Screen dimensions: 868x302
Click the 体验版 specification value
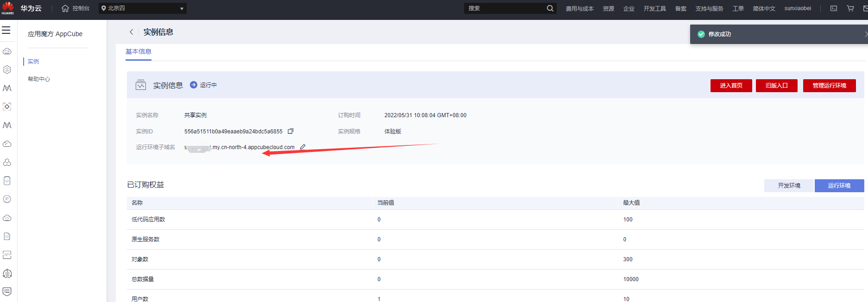click(x=393, y=132)
